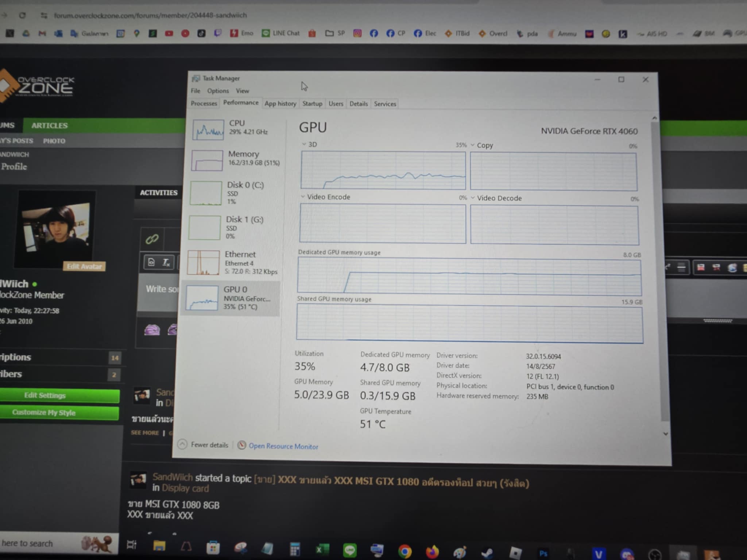
Task: Select Disk 0 (C:) performance entry
Action: click(x=233, y=193)
